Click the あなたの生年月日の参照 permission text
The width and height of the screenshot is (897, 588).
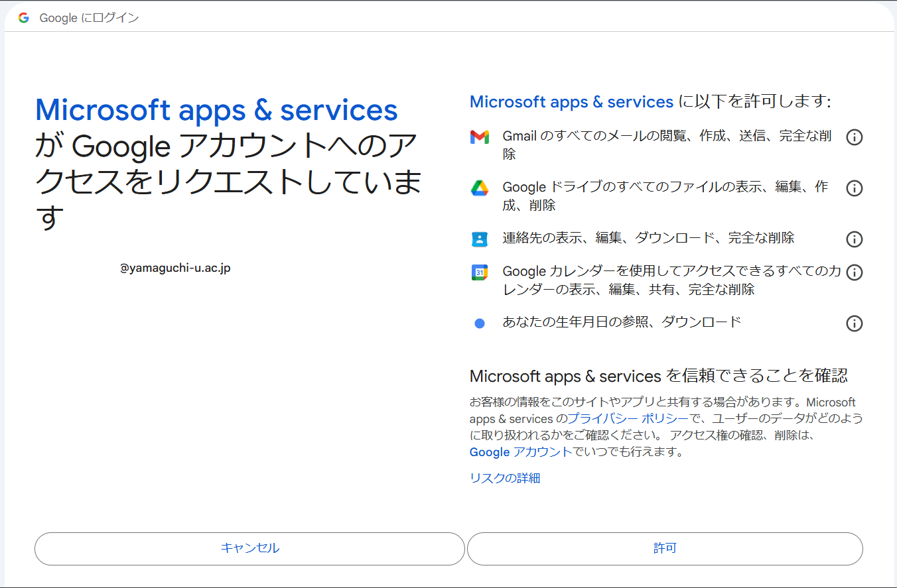(622, 323)
